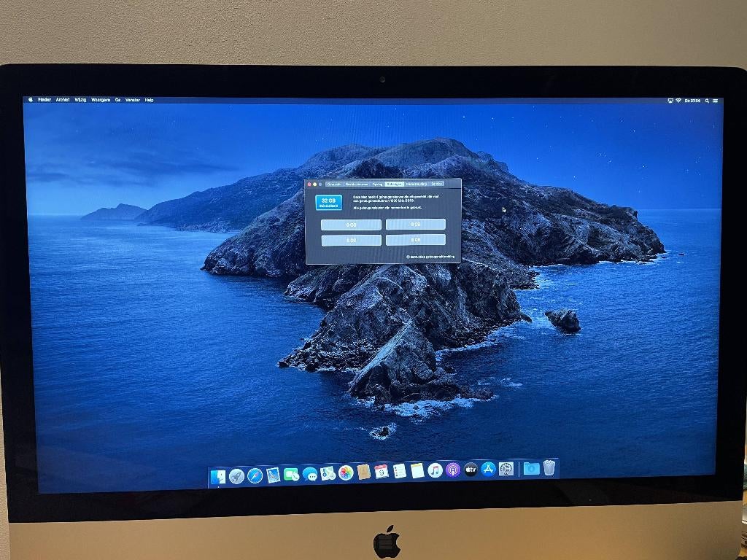Screen dimensions: 747x560
Task: Click the memory upgrade instructions link
Action: click(x=430, y=257)
